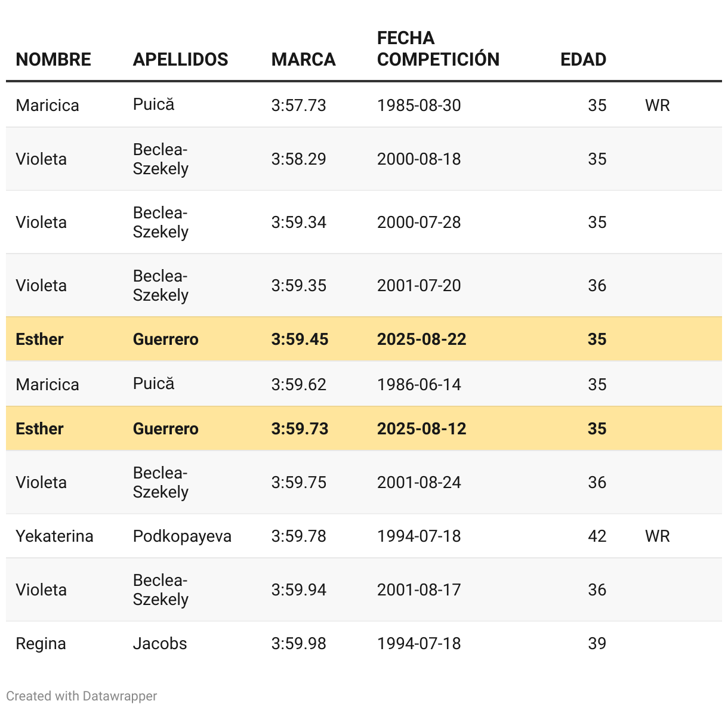
Task: Click the MARCA column header
Action: pyautogui.click(x=303, y=59)
